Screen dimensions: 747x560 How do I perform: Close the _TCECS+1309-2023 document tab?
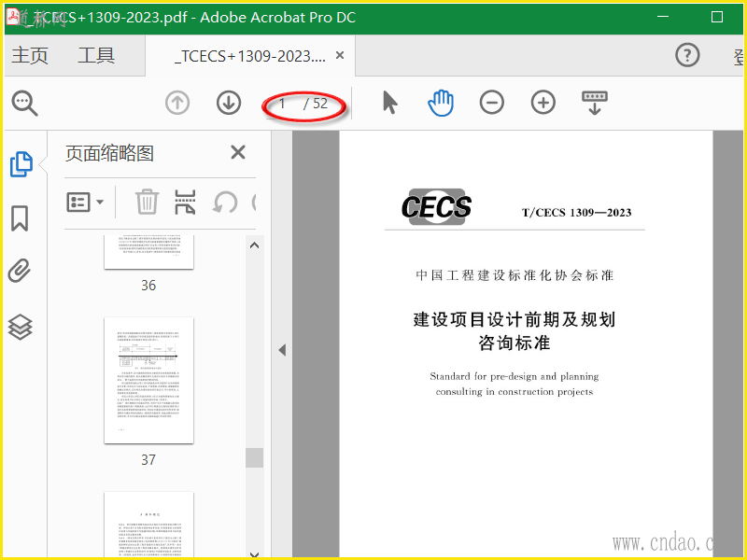(x=340, y=55)
